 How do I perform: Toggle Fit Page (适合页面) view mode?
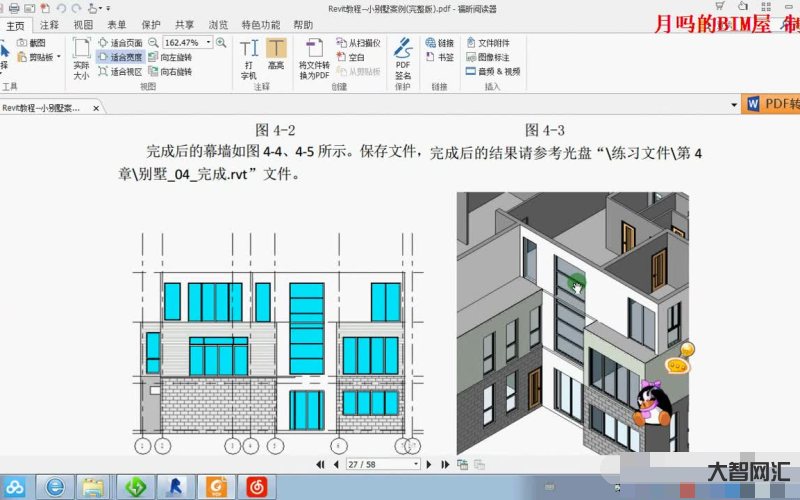pos(119,43)
